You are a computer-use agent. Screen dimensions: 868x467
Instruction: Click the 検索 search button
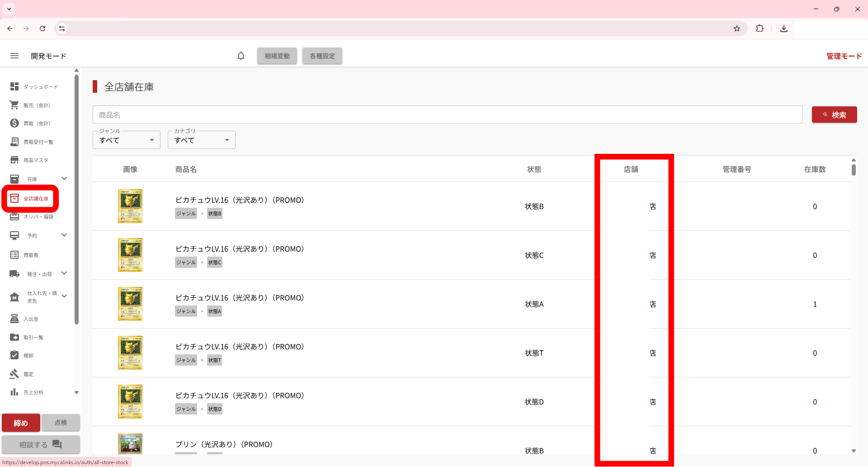coord(834,115)
